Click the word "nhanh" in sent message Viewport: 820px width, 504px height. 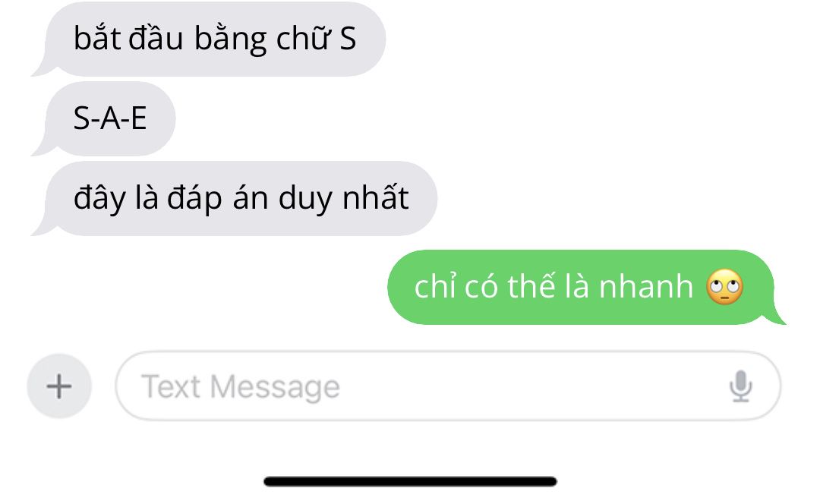point(646,287)
